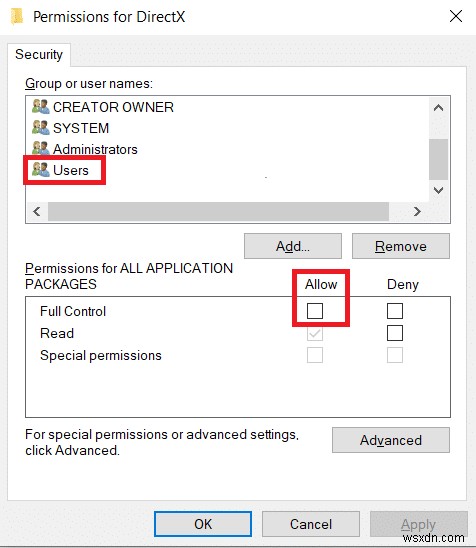Click the Users group icon
This screenshot has height=548, width=476.
coord(41,170)
